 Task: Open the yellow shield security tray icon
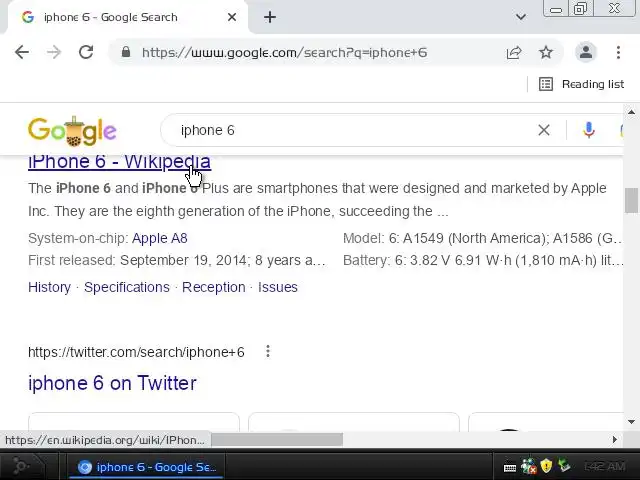point(546,466)
